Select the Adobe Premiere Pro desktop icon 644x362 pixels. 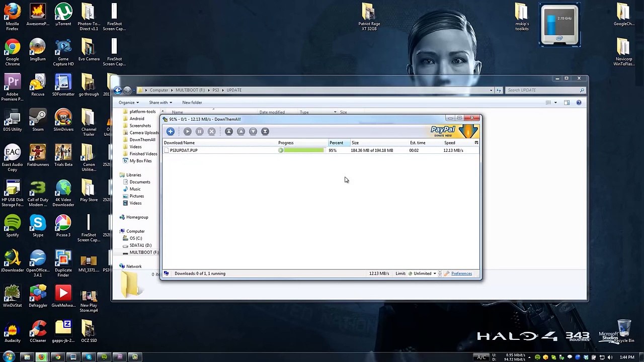tap(13, 87)
